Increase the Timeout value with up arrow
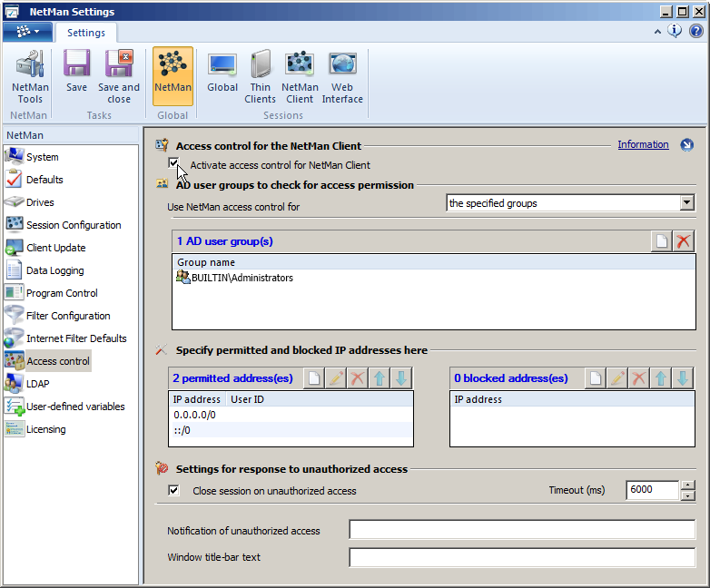This screenshot has width=710, height=588. click(x=687, y=485)
